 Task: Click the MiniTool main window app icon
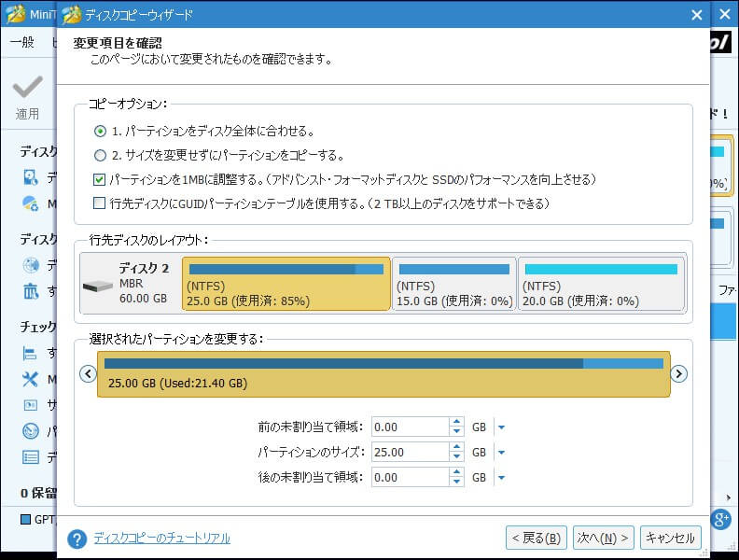15,15
